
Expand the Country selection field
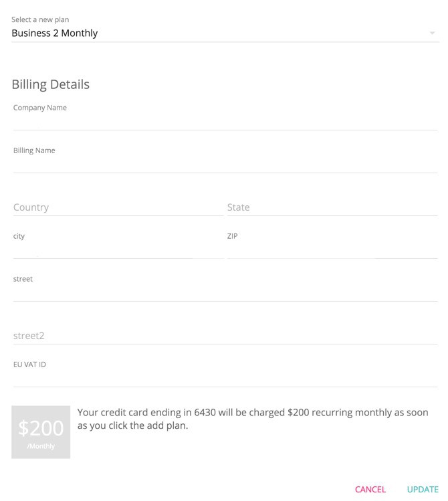pos(118,207)
